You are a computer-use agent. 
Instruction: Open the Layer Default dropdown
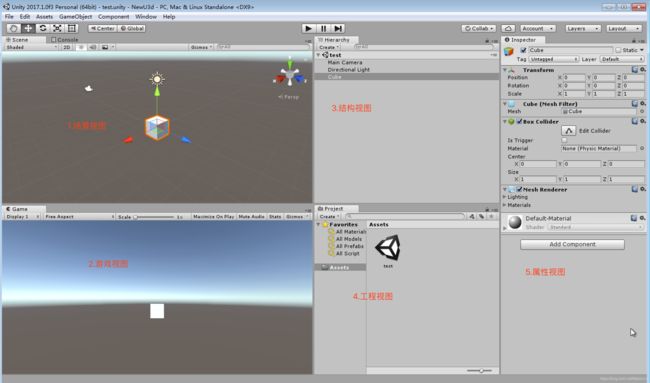622,59
